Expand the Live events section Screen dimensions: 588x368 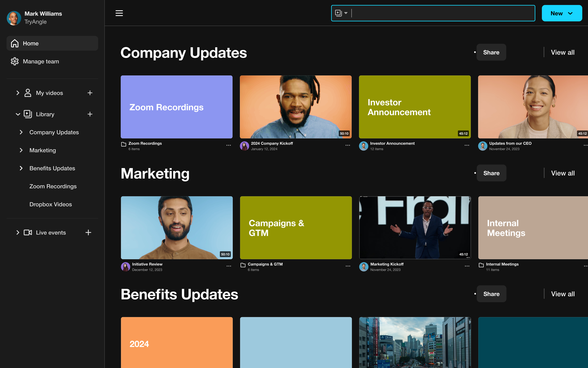pos(18,232)
